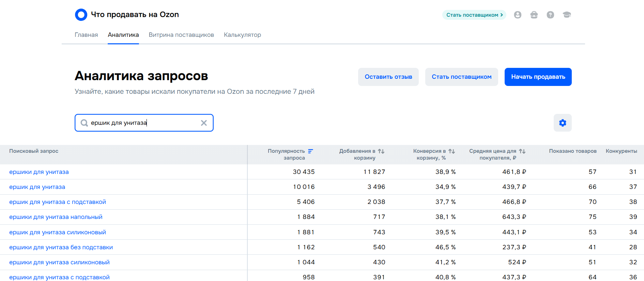The image size is (644, 281).
Task: Click the header Стать поставщиком pill link
Action: (x=474, y=15)
